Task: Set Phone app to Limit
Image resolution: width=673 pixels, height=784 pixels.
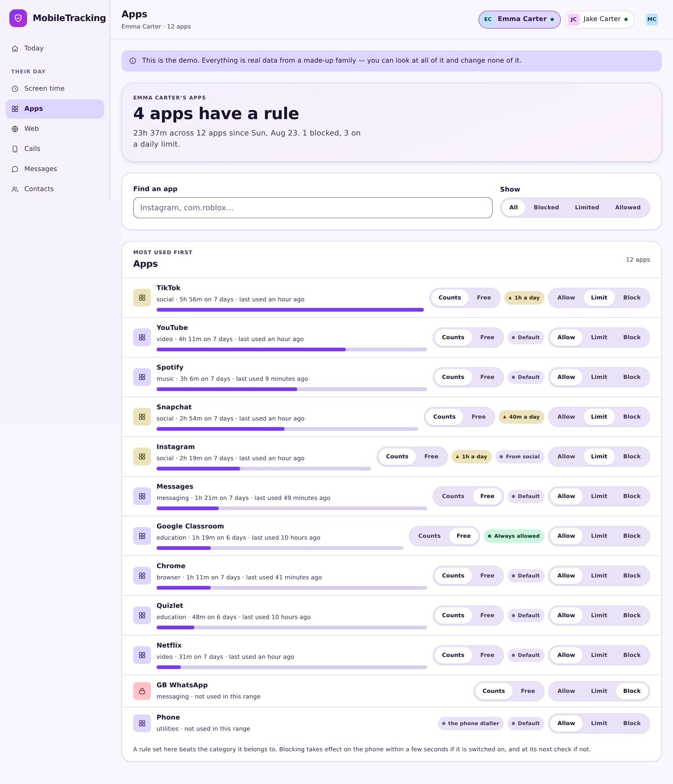Action: click(599, 723)
